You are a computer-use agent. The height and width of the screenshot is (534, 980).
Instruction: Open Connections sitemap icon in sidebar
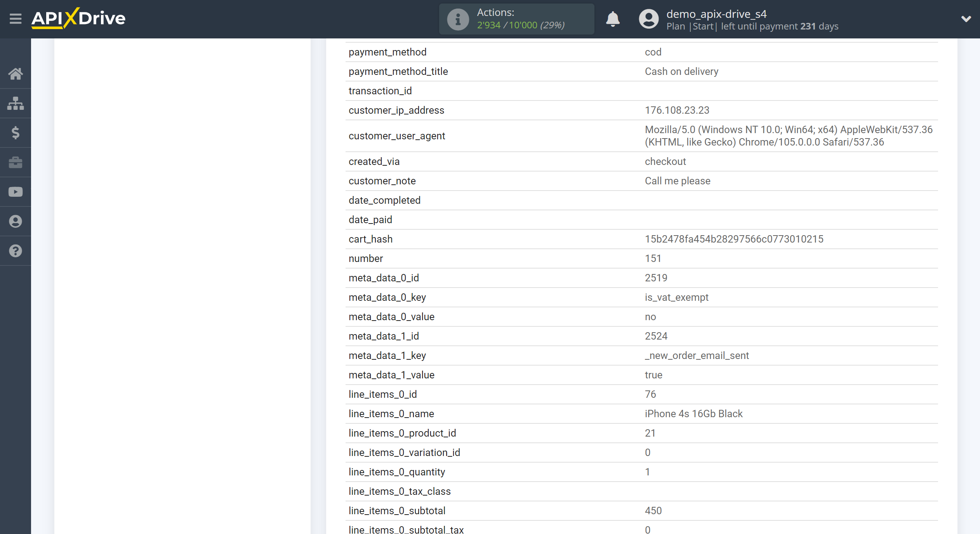[x=16, y=103]
